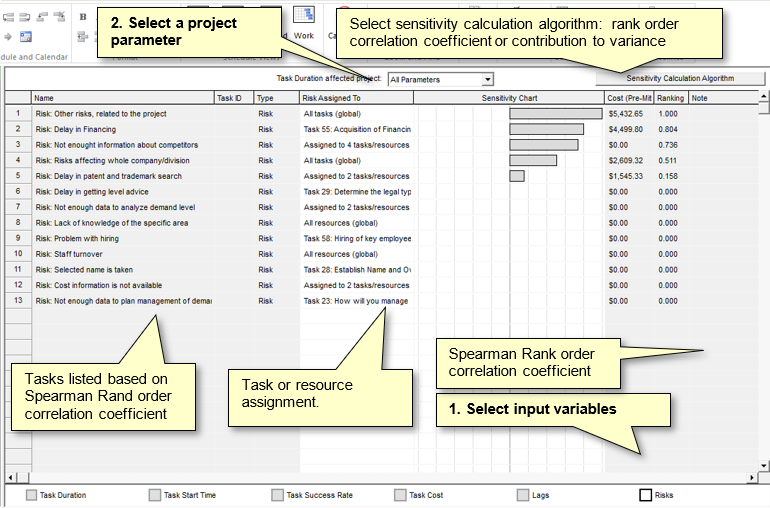Click the ranking value 1.000
770x508 pixels.
click(x=668, y=113)
